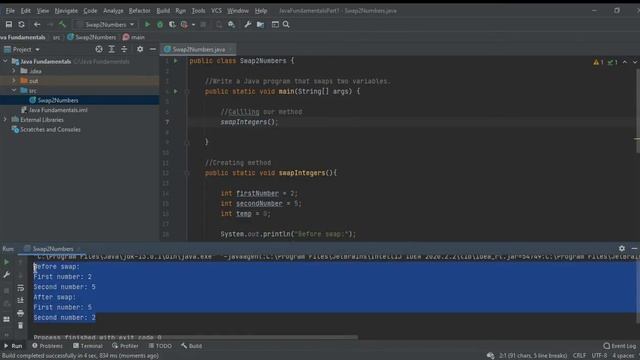Open Settings via the wrench icon
The width and height of the screenshot is (640, 360).
(247, 24)
